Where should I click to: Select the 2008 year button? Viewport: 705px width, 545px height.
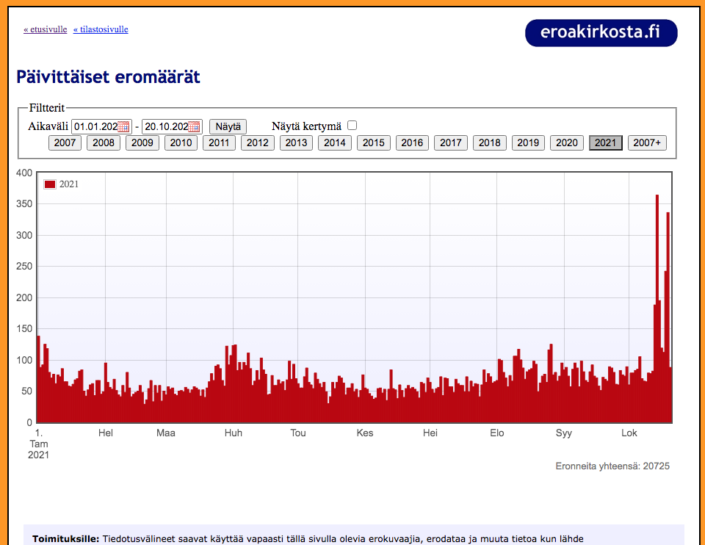point(103,143)
